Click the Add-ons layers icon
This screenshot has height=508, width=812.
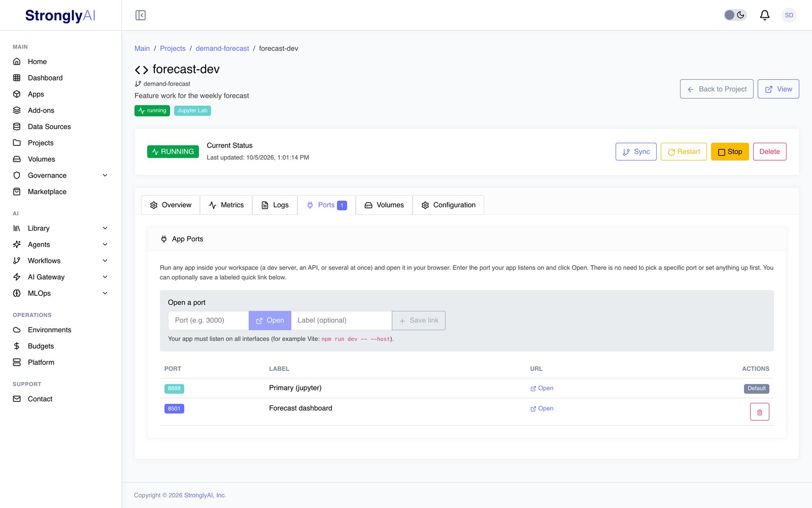pyautogui.click(x=17, y=110)
